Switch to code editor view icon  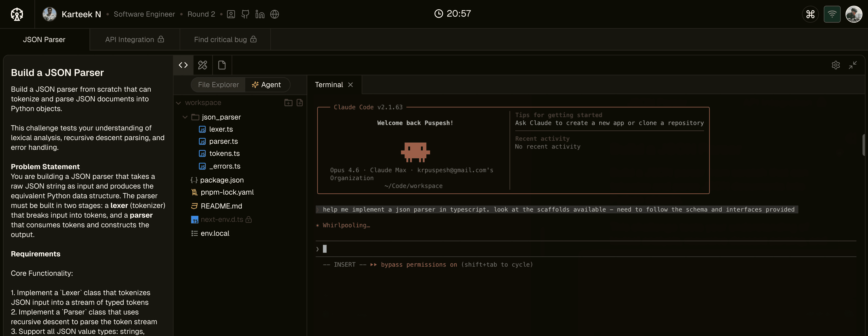click(183, 65)
